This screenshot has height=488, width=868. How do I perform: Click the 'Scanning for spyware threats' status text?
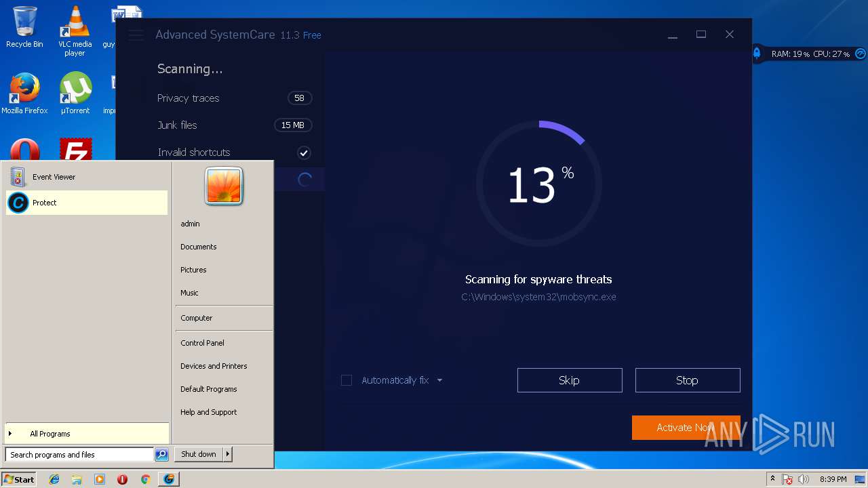click(538, 279)
